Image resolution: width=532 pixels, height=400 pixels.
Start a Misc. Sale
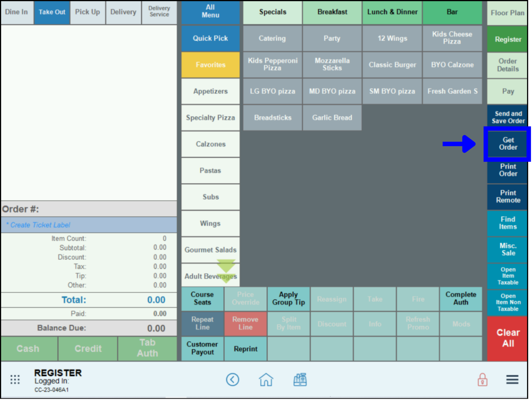point(507,250)
